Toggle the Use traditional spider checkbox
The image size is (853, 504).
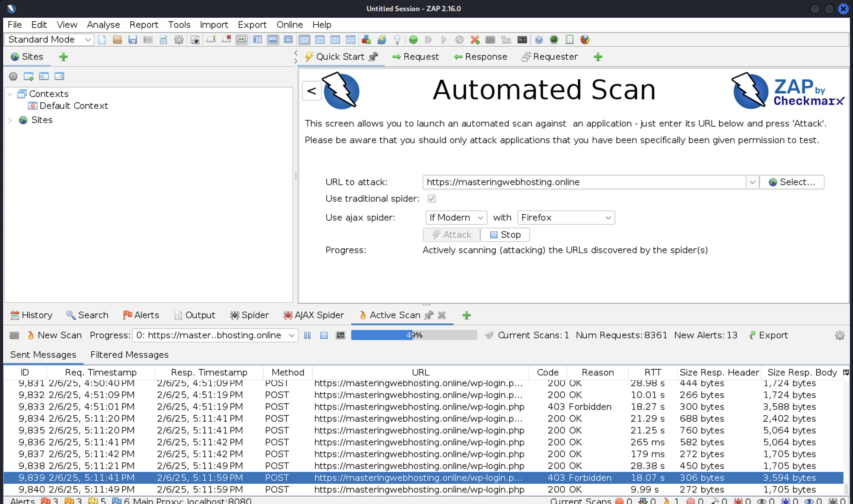pyautogui.click(x=431, y=199)
